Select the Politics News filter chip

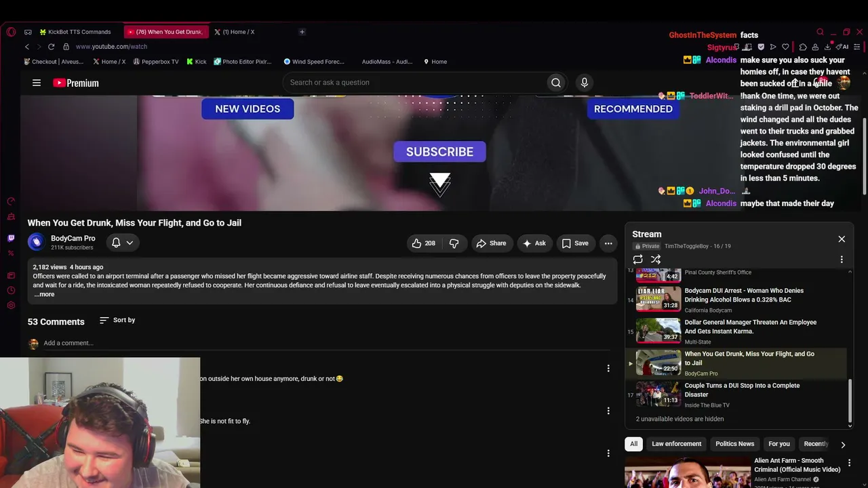click(735, 444)
